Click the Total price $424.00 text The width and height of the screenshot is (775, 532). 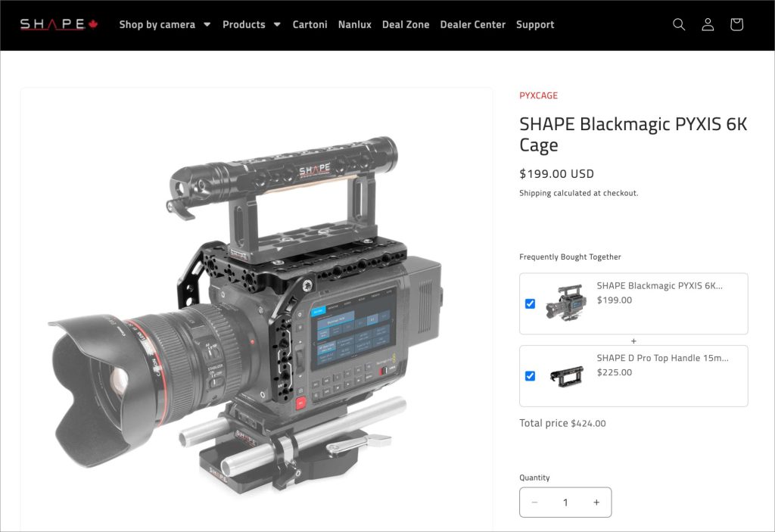click(562, 423)
